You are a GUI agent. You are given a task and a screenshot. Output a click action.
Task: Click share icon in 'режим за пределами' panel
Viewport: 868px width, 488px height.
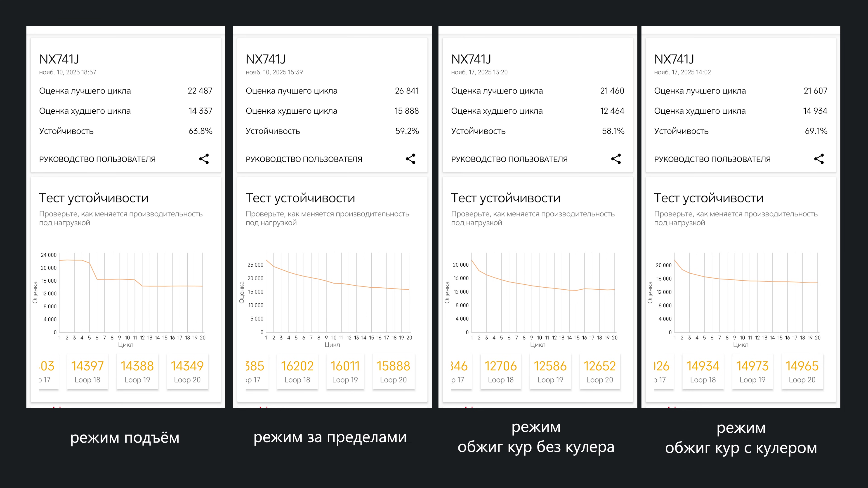[x=410, y=159]
